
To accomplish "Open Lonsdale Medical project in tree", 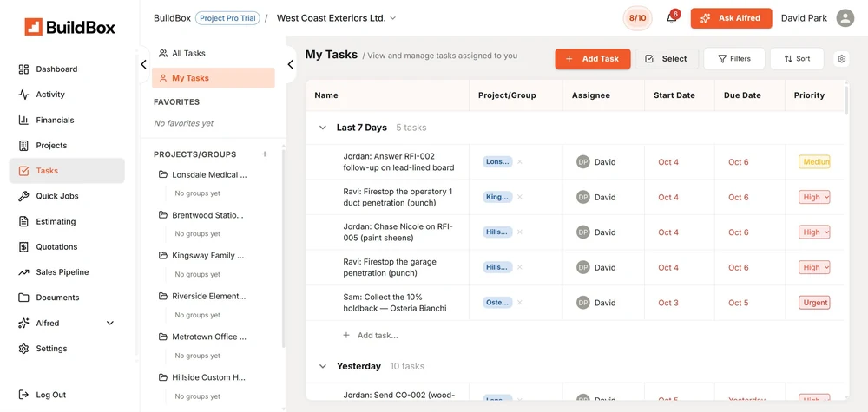I will [x=209, y=174].
